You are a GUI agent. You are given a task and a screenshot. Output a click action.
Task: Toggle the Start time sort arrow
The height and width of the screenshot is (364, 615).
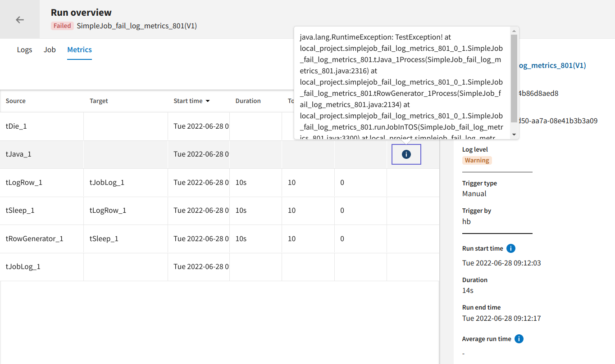208,101
